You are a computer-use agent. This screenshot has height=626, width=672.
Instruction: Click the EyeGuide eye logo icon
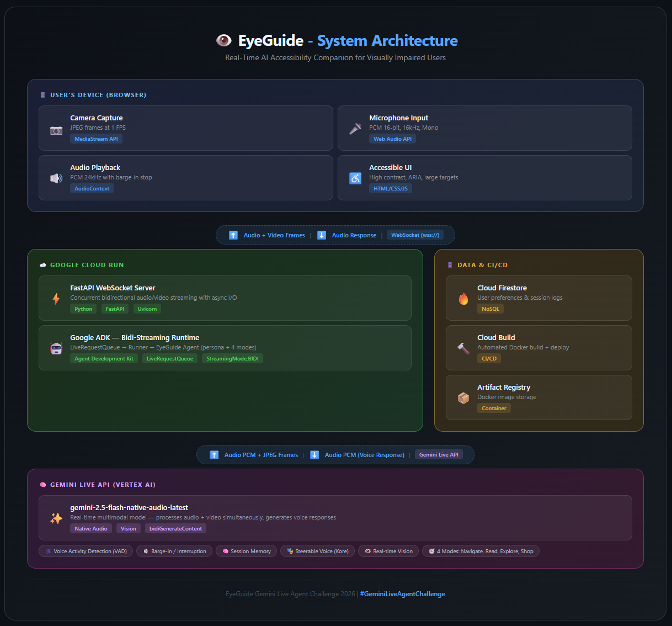tap(223, 40)
